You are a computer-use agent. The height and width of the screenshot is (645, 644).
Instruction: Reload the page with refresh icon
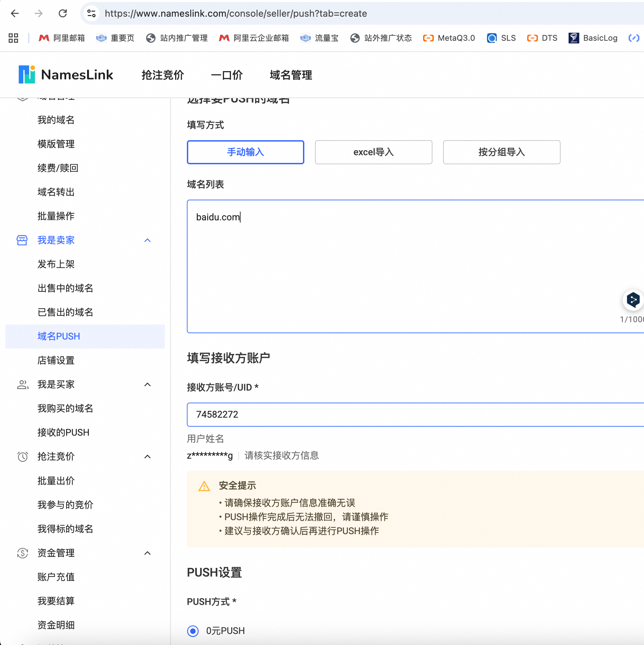click(x=63, y=13)
